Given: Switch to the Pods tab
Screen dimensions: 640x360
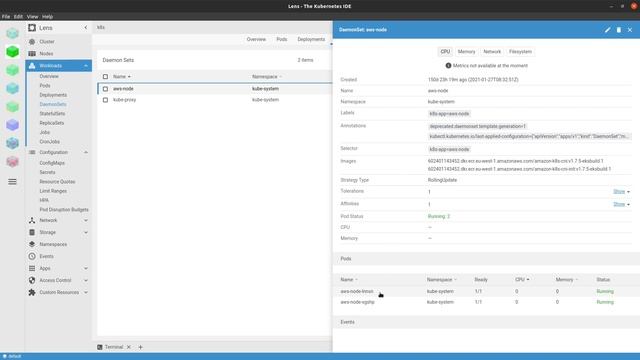Looking at the screenshot, I should [282, 39].
